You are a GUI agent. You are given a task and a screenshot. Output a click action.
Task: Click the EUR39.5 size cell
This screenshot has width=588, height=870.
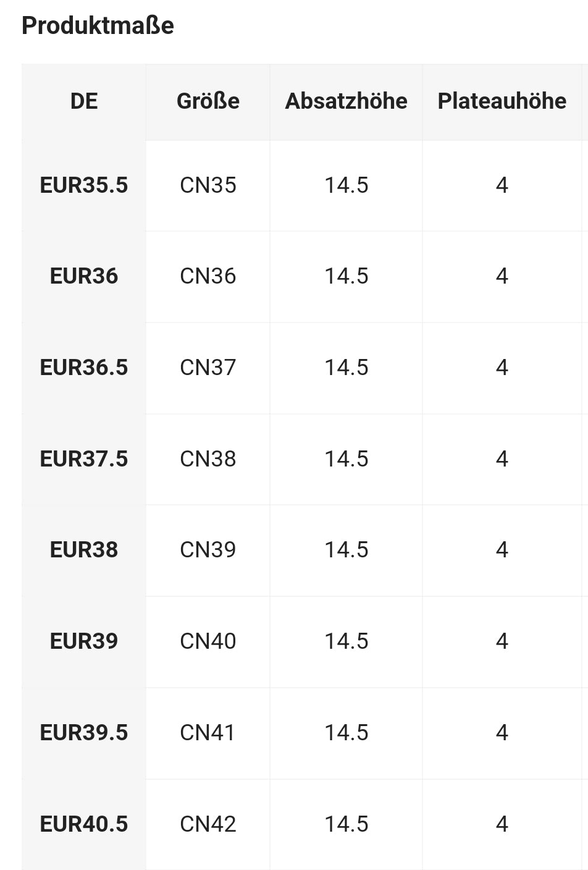pos(84,733)
